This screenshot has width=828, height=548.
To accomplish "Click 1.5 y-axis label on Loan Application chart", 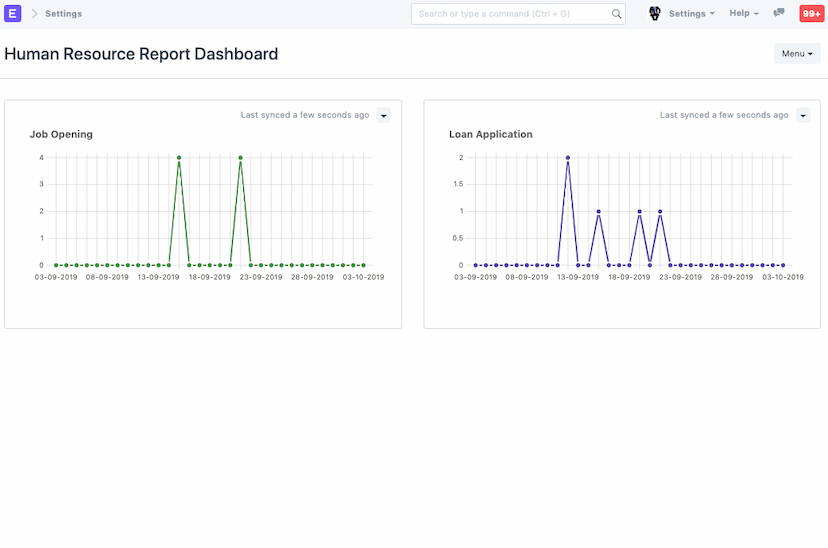I will coord(458,184).
